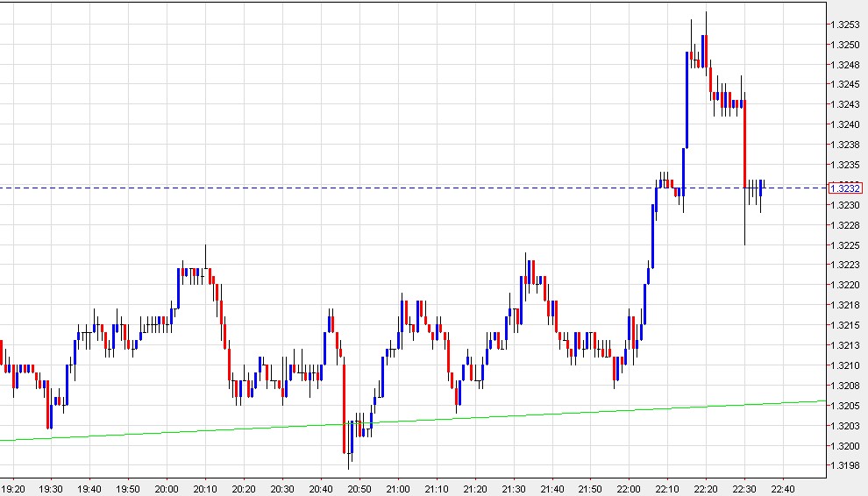
Task: Click price axis label 1.3230
Action: (845, 205)
